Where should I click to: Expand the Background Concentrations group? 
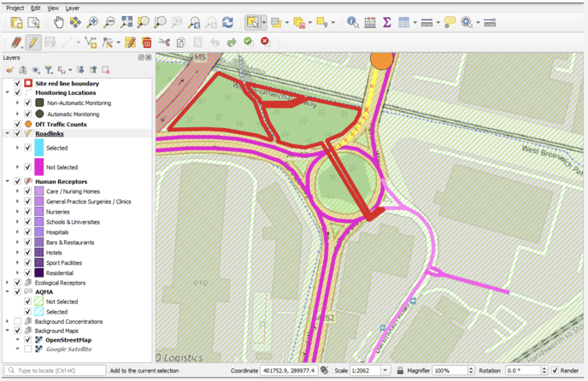pos(7,321)
